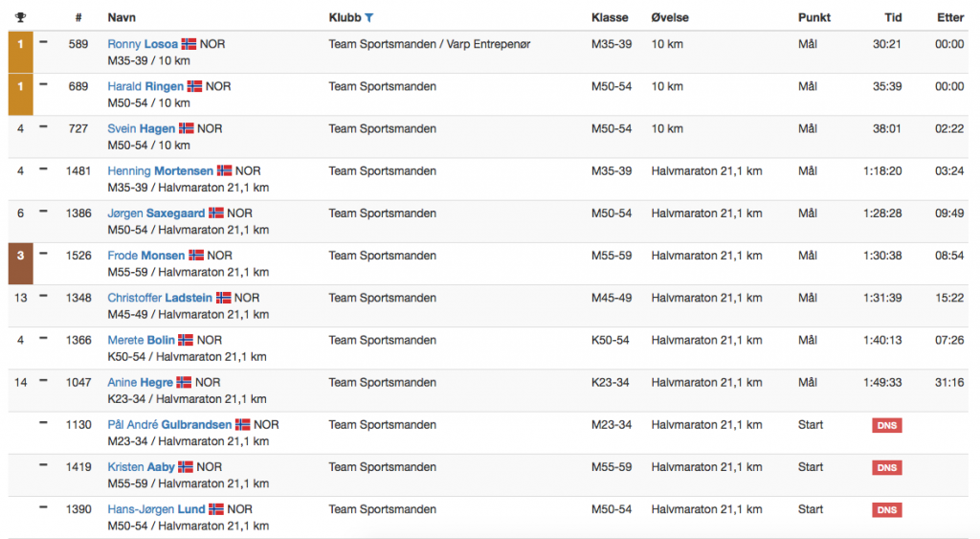Click the DNS badge for Pål André Gulbrandsen
The width and height of the screenshot is (980, 539).
[887, 425]
